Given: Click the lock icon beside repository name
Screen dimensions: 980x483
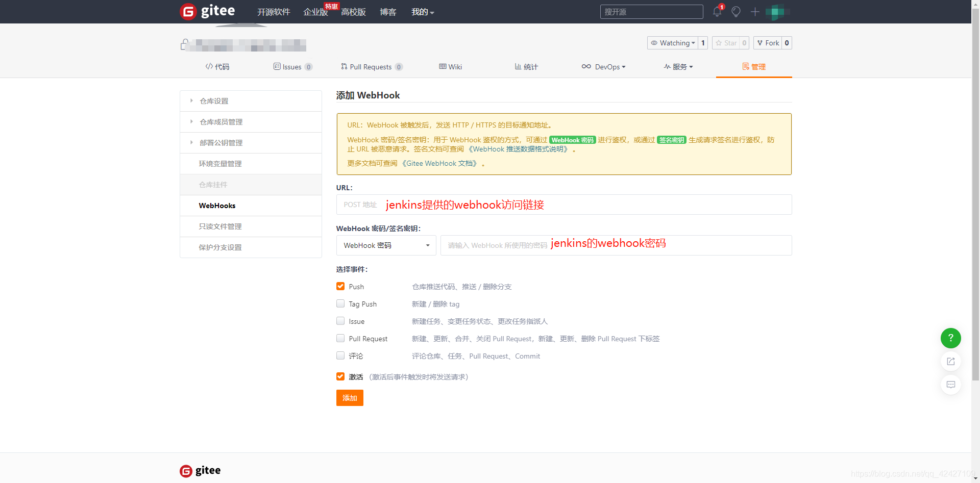Looking at the screenshot, I should pyautogui.click(x=184, y=45).
